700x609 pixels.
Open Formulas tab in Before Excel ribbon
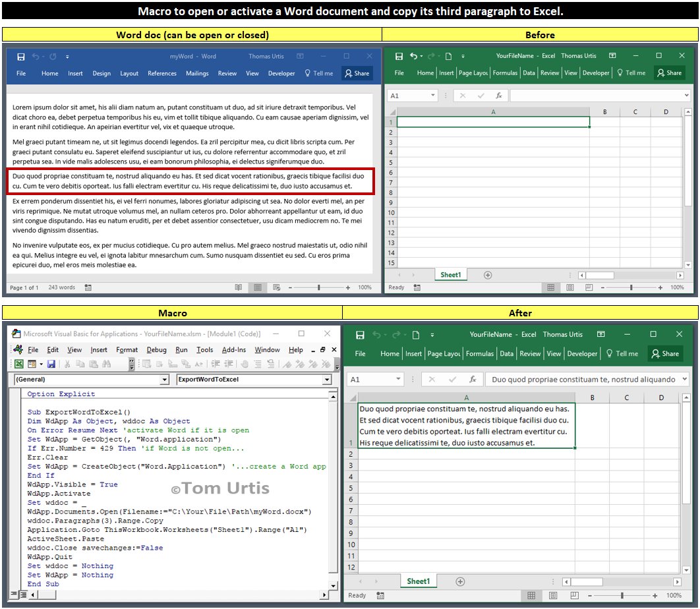tap(505, 73)
